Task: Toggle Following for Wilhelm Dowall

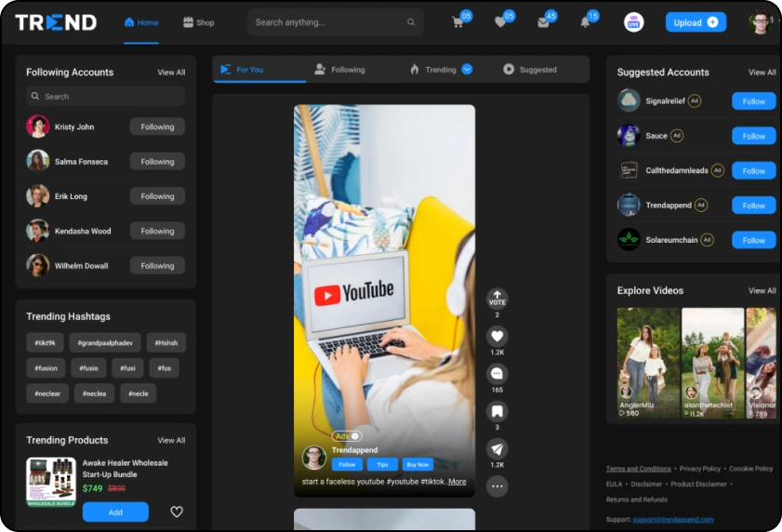Action: pos(157,265)
